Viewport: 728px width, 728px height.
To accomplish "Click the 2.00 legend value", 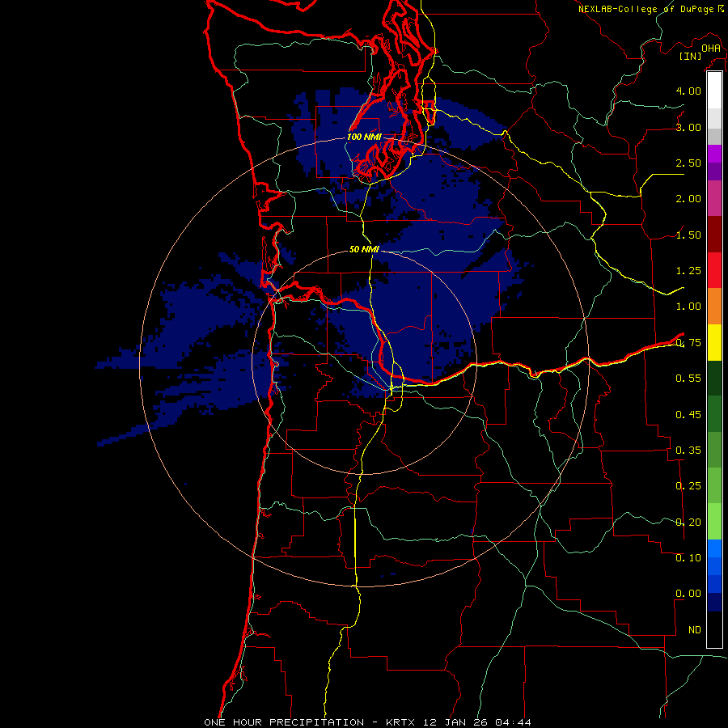I will pyautogui.click(x=688, y=199).
